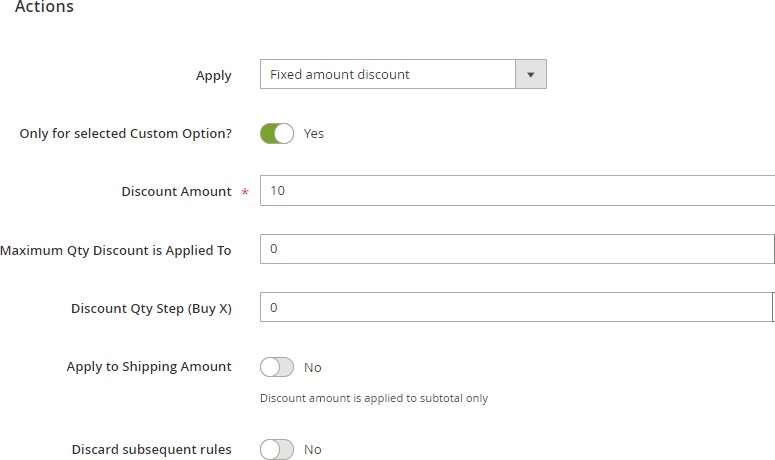Image resolution: width=775 pixels, height=460 pixels.
Task: Select the Discount Qty Step (Buy X) field
Action: click(516, 308)
